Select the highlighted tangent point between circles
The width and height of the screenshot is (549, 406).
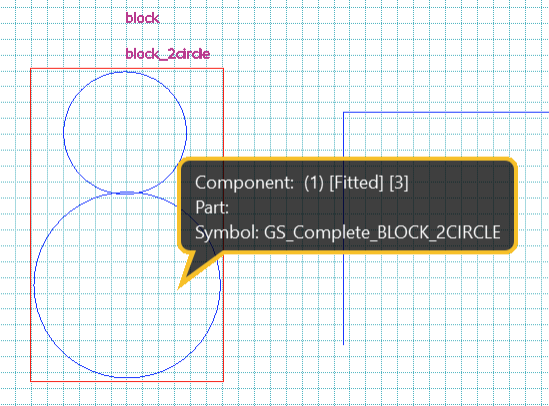tap(127, 193)
